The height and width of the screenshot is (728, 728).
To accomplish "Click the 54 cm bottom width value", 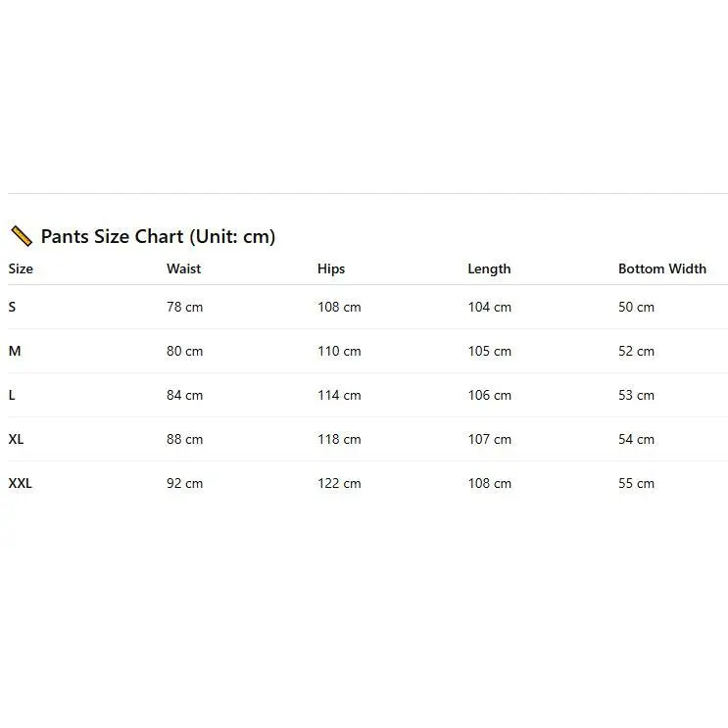I will [636, 439].
